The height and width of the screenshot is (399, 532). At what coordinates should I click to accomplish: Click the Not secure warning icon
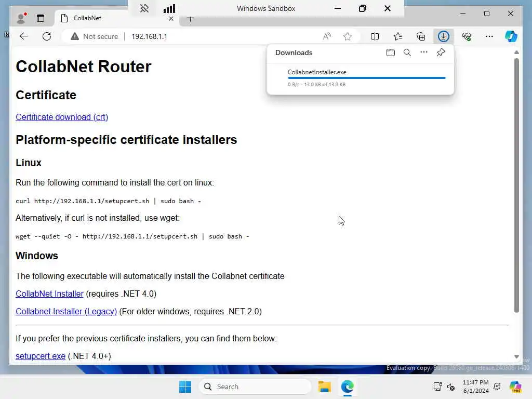click(x=75, y=36)
